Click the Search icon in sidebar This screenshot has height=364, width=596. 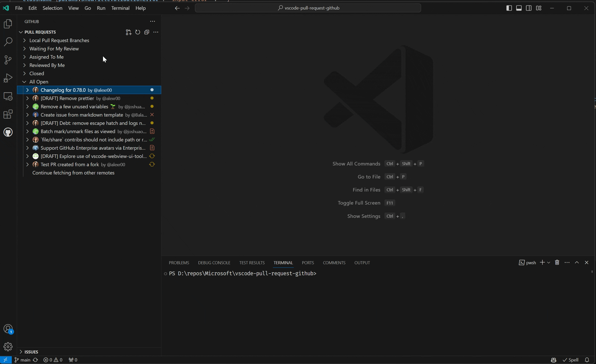click(x=9, y=41)
